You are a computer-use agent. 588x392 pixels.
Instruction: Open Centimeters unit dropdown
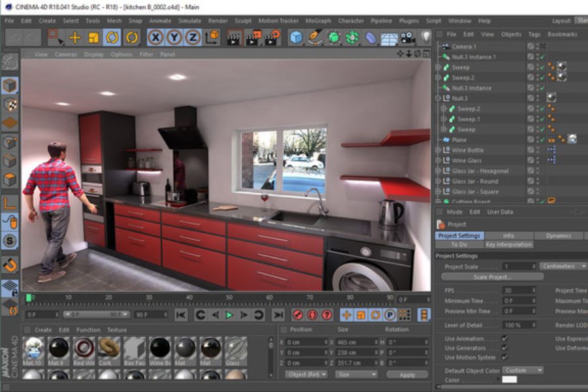(563, 267)
